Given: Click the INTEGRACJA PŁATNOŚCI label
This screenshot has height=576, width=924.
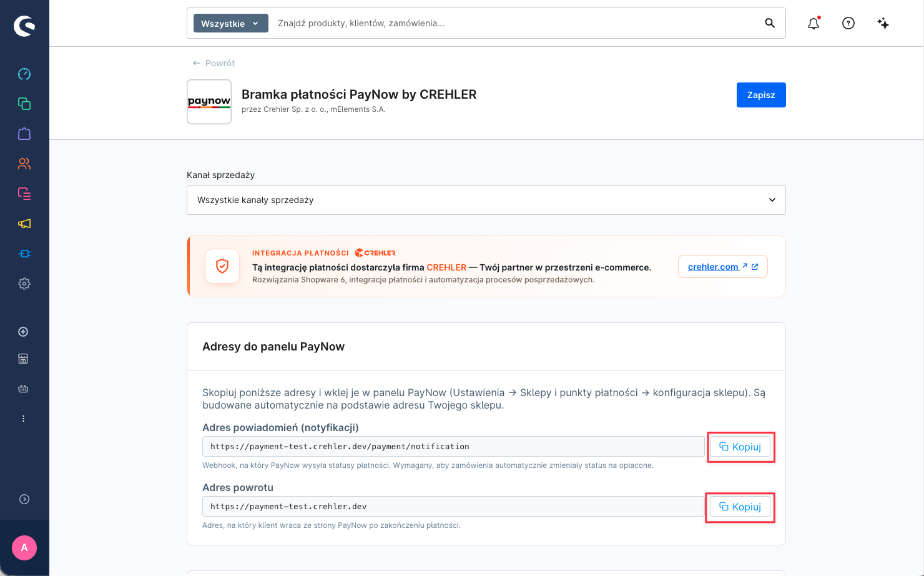Looking at the screenshot, I should point(300,253).
